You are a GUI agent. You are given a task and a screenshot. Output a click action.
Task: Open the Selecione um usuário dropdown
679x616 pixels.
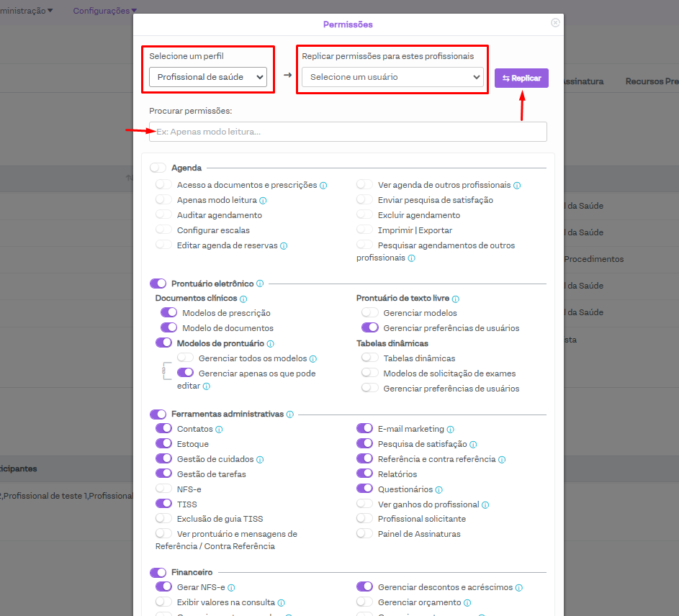point(392,77)
